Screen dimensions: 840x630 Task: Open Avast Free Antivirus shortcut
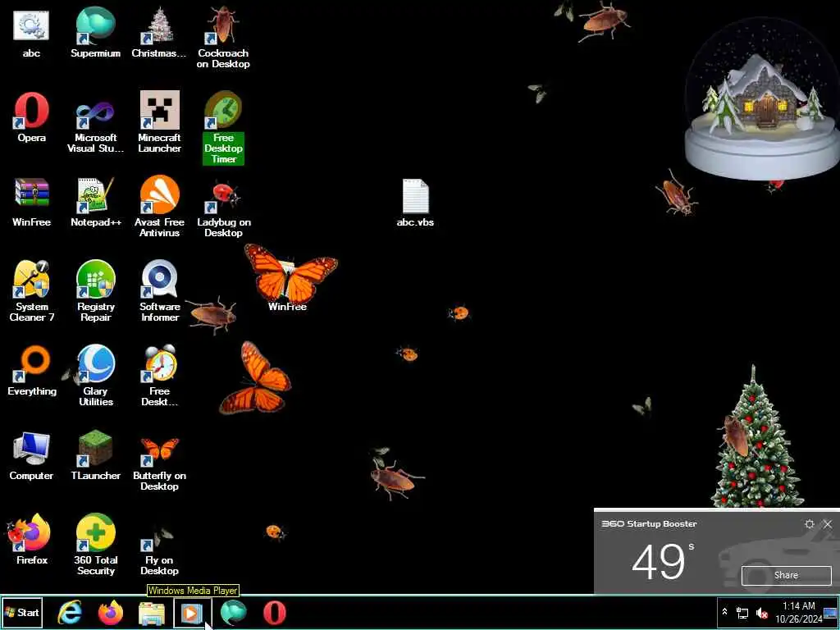click(159, 207)
